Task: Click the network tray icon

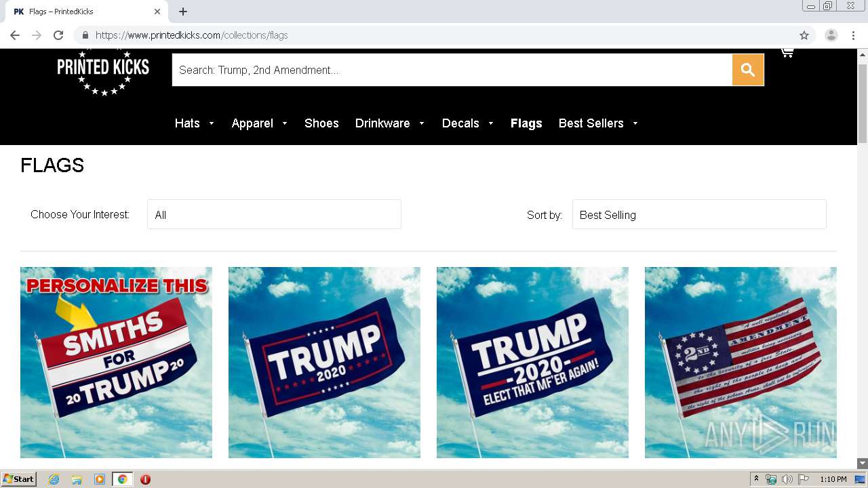Action: (x=771, y=479)
